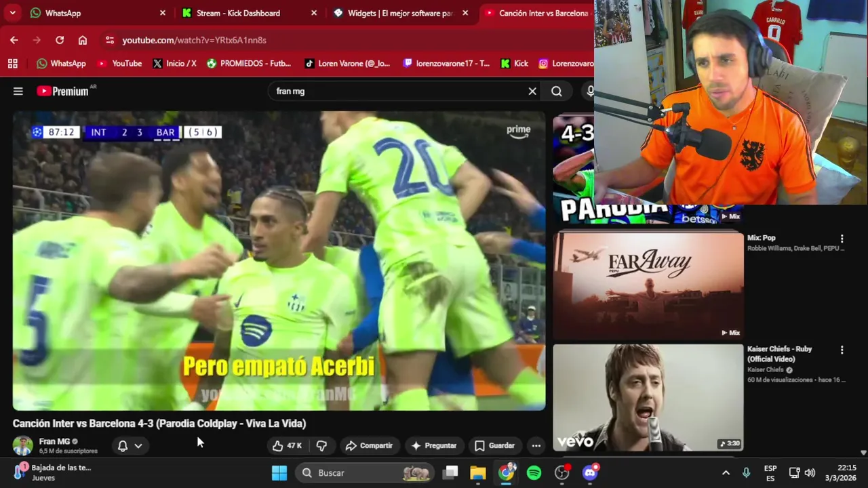Open YouTube bookmark

119,63
